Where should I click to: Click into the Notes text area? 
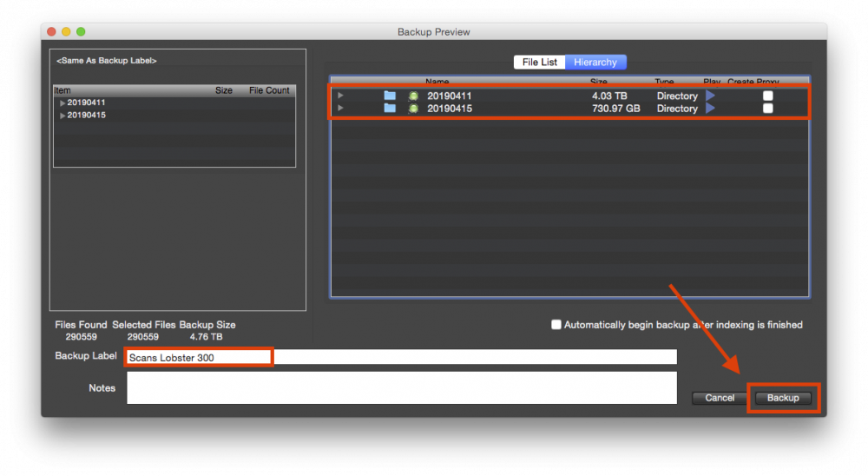tap(401, 387)
